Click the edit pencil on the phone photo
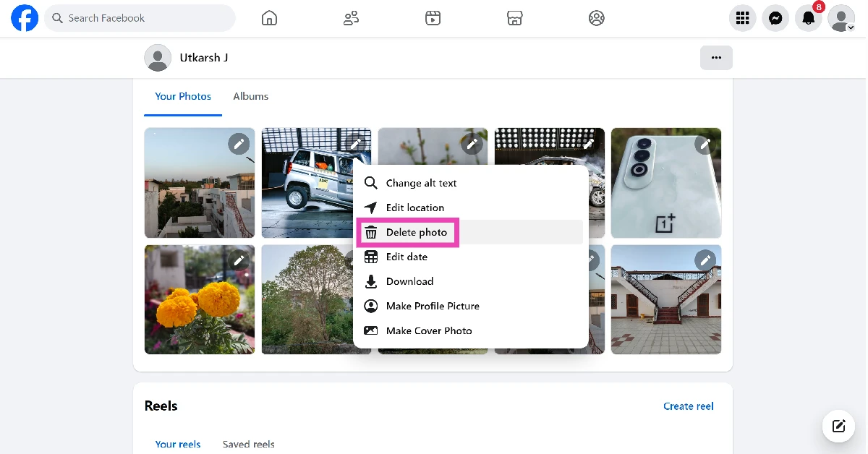Image resolution: width=868 pixels, height=454 pixels. (x=705, y=144)
